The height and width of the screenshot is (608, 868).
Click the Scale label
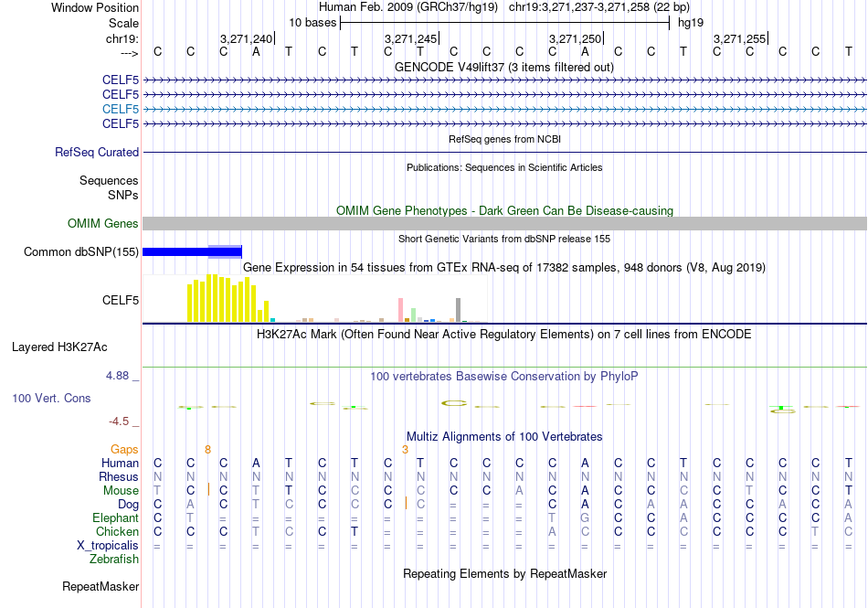click(x=123, y=23)
